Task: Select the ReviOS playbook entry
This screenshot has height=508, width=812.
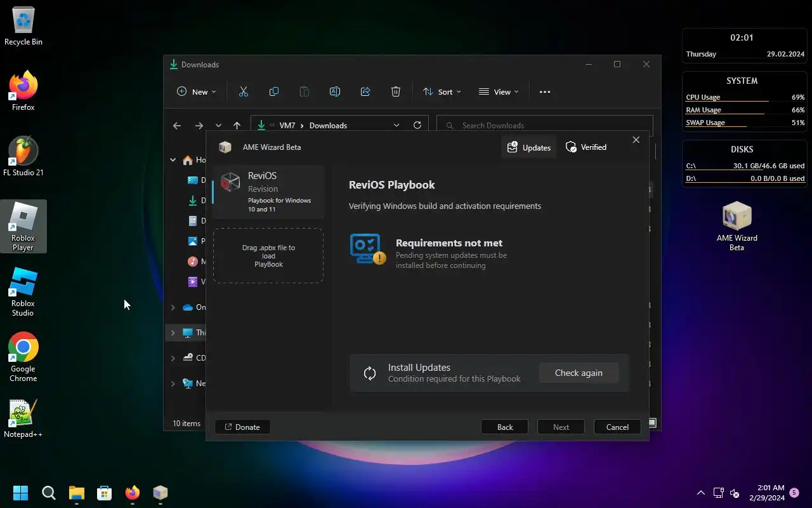Action: (x=268, y=192)
